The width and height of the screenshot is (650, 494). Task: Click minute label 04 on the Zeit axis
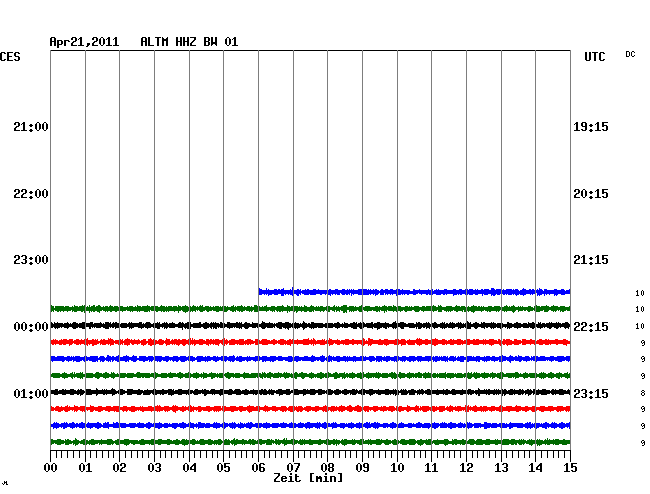(189, 468)
